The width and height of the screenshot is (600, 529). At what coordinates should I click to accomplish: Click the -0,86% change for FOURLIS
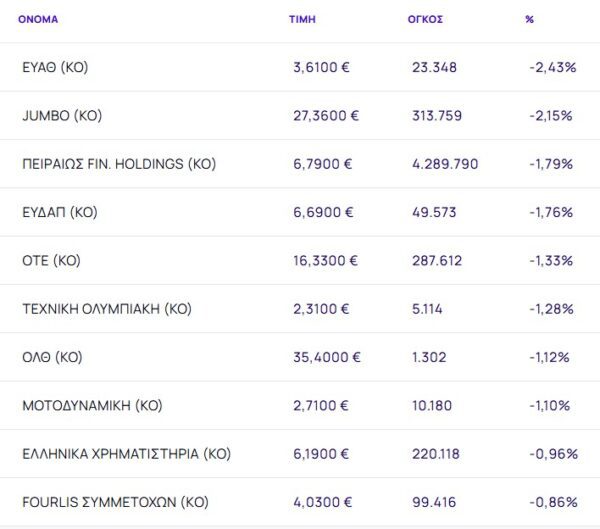tap(553, 502)
